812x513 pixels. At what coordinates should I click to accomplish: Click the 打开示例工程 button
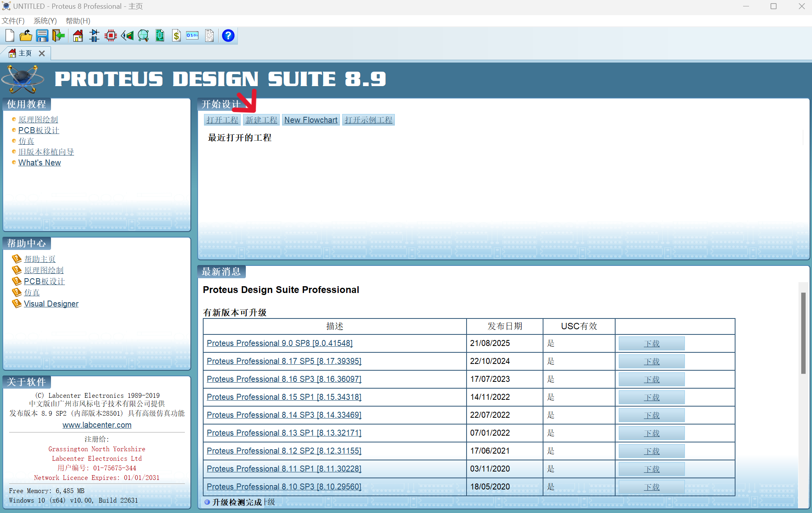pyautogui.click(x=369, y=120)
